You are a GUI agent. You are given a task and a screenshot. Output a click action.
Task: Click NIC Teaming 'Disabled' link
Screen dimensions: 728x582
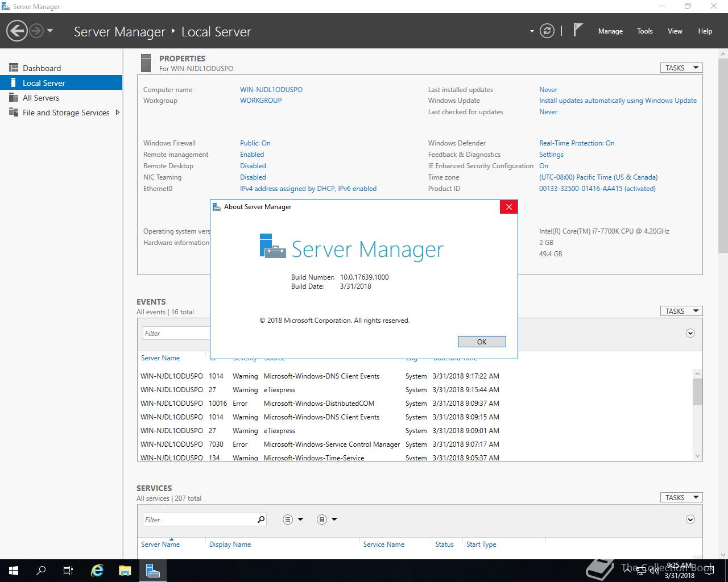pyautogui.click(x=253, y=177)
